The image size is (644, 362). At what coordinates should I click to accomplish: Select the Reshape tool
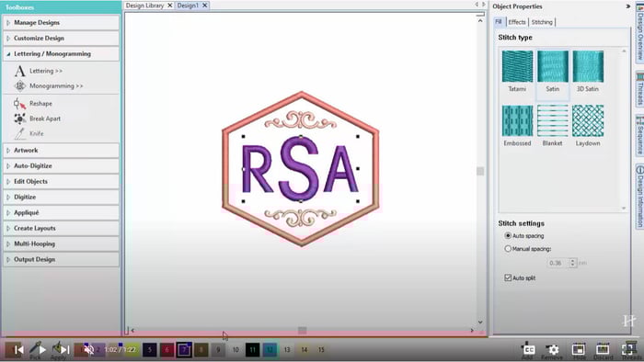click(x=33, y=104)
